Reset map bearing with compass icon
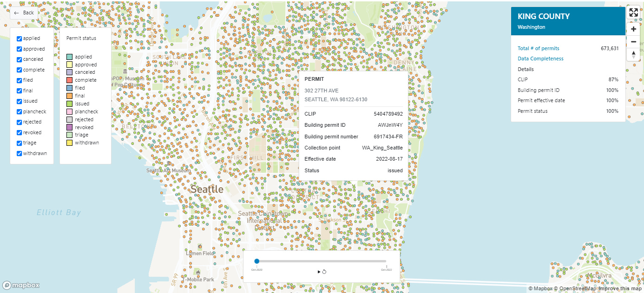 click(633, 55)
